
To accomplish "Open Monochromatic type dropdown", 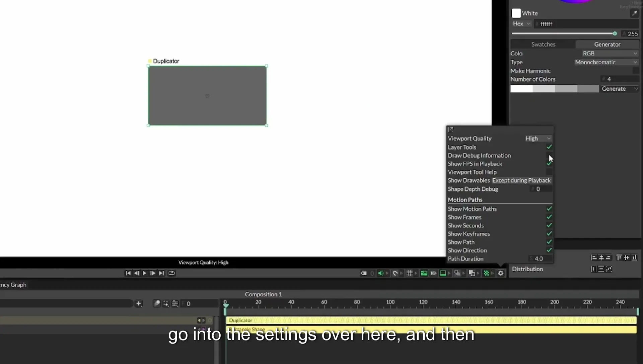I will (x=606, y=62).
